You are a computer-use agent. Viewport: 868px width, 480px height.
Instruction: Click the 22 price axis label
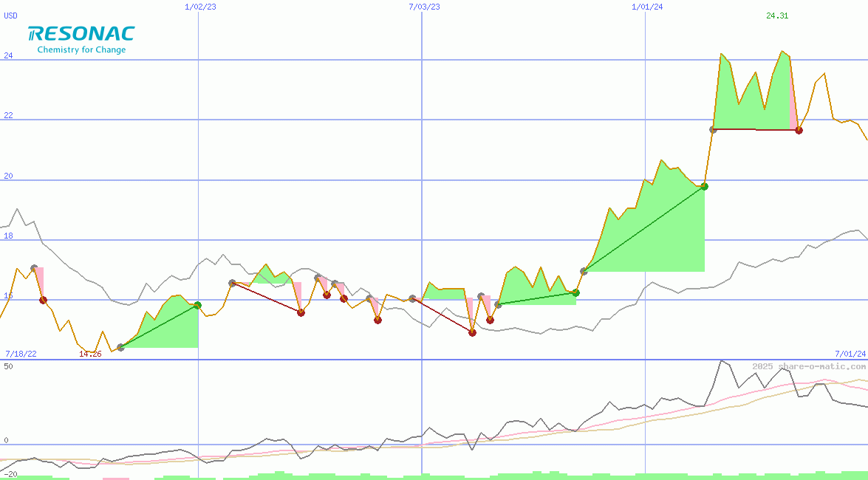tap(8, 116)
